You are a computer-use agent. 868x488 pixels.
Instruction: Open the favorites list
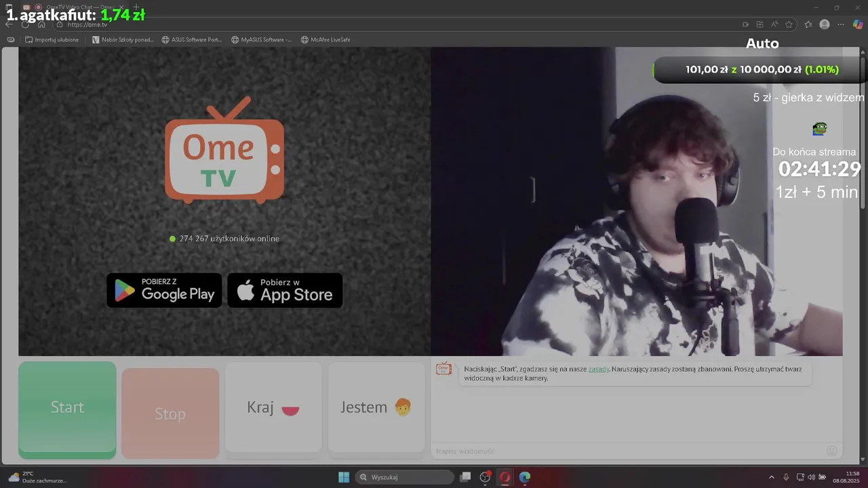pyautogui.click(x=808, y=24)
